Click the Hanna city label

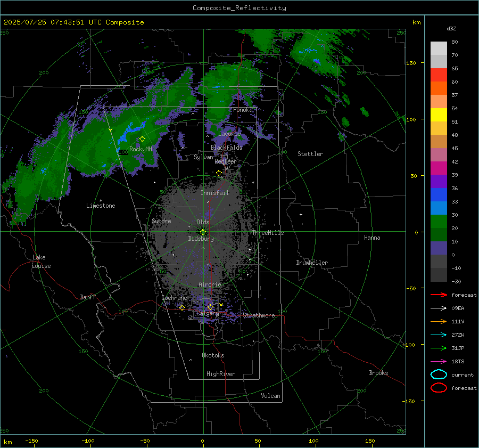pyautogui.click(x=372, y=238)
